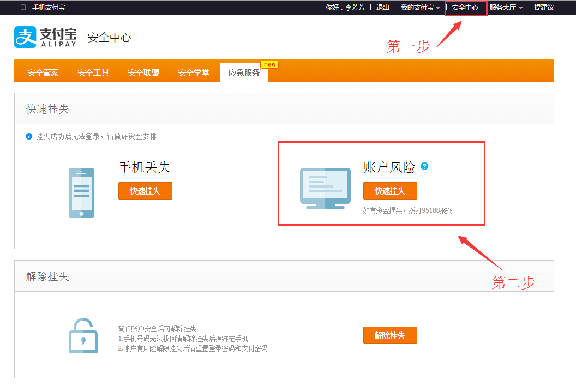576x392 pixels.
Task: Expand the 我的支付宝 dropdown menu
Action: click(421, 8)
